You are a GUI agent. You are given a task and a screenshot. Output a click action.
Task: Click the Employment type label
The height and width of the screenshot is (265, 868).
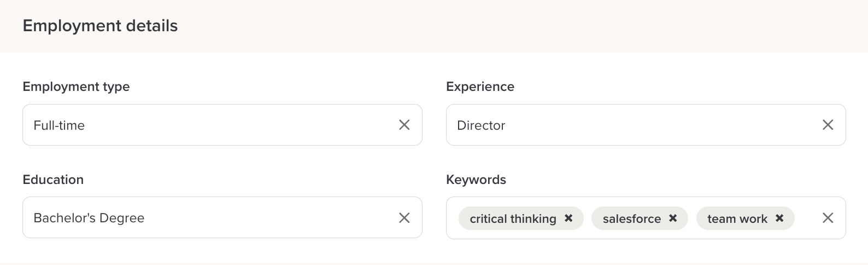[76, 87]
